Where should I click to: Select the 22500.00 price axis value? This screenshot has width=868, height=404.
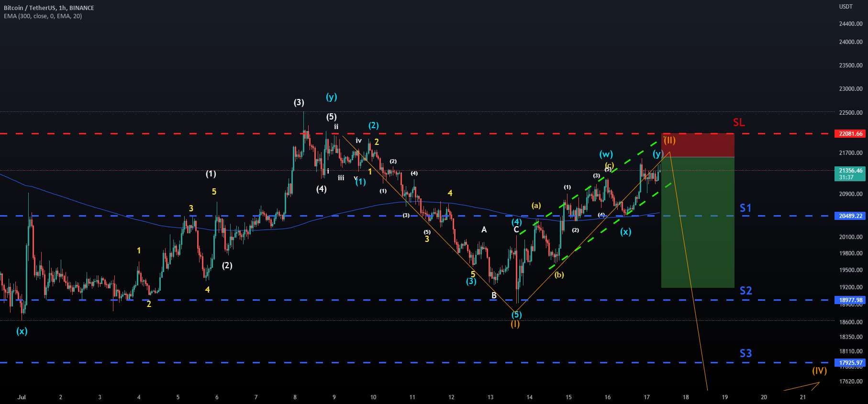850,113
